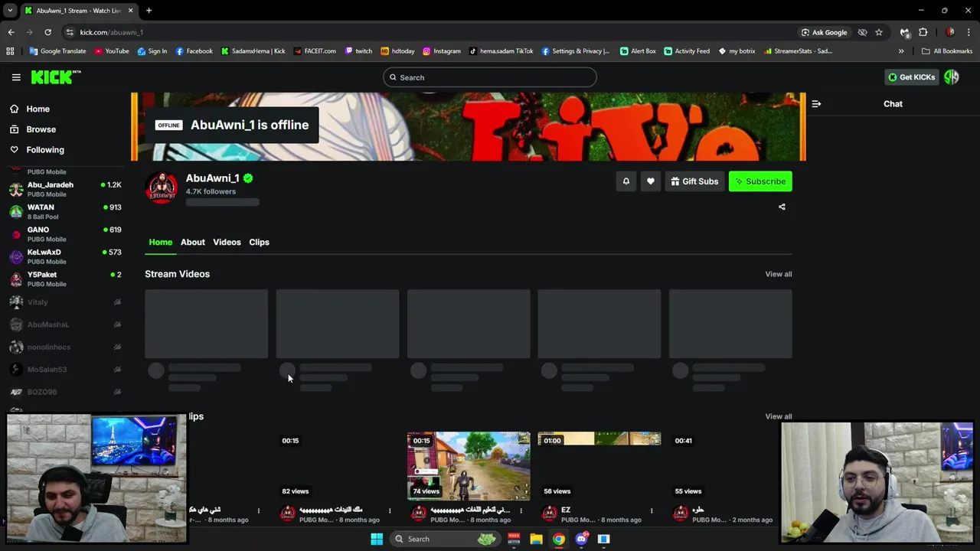Open Chrome from taskbar
Image resolution: width=980 pixels, height=551 pixels.
coord(559,539)
